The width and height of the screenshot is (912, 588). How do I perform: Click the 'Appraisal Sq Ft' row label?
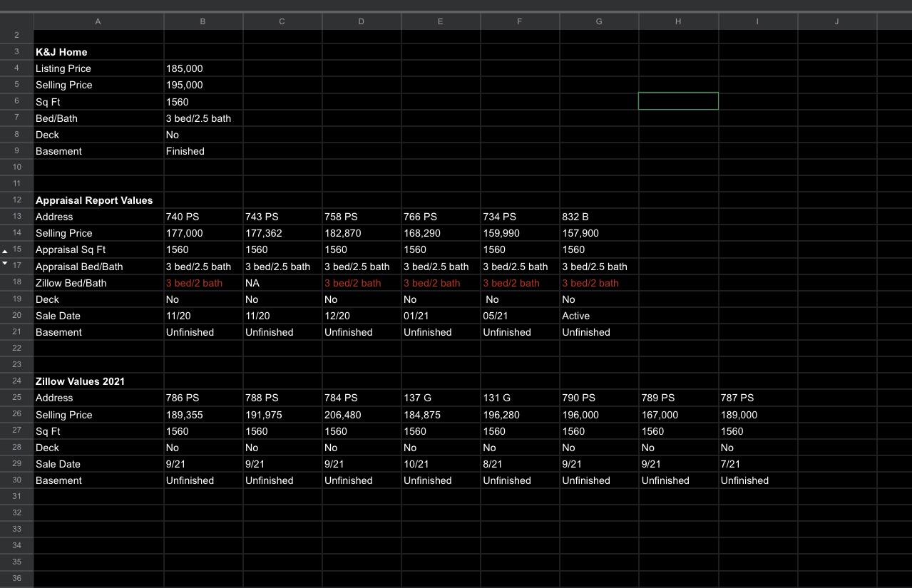[98, 249]
